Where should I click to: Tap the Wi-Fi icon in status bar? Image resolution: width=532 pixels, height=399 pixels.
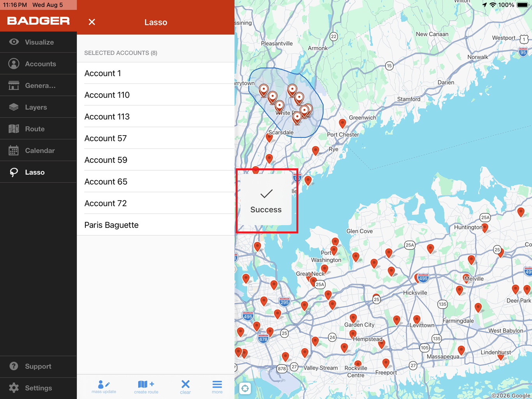[x=493, y=5]
